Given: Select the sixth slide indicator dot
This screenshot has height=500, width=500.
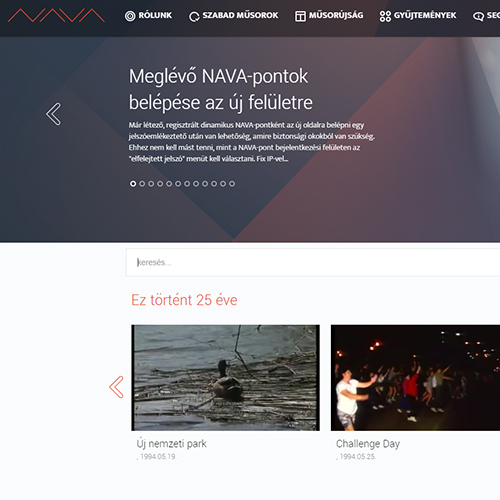Looking at the screenshot, I should click(x=178, y=184).
